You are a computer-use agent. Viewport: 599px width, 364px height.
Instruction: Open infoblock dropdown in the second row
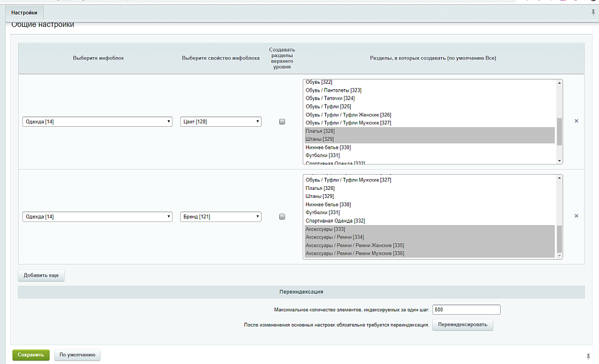coord(97,217)
